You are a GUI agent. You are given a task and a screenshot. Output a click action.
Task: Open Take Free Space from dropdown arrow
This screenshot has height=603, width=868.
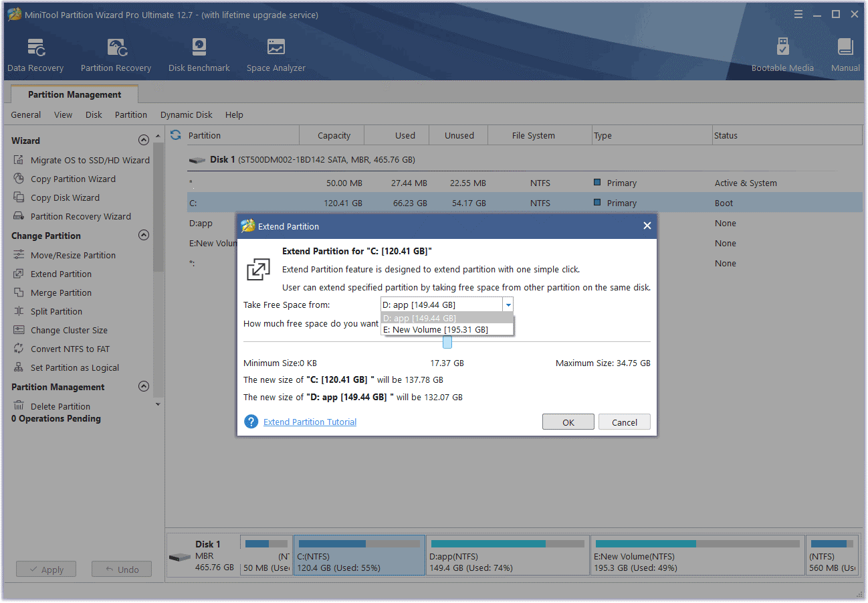(x=508, y=305)
